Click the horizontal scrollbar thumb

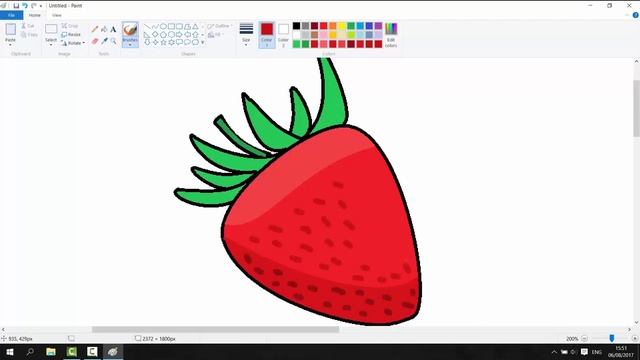point(215,329)
